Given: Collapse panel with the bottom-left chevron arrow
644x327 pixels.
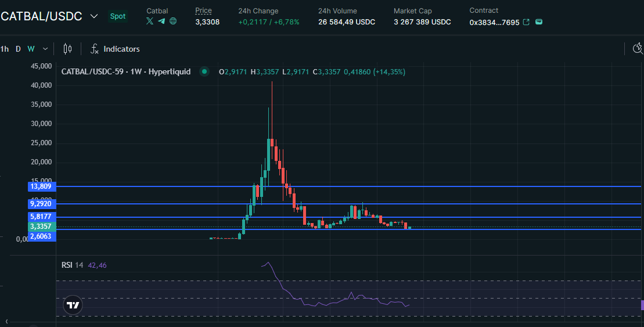Looking at the screenshot, I should pos(6,321).
